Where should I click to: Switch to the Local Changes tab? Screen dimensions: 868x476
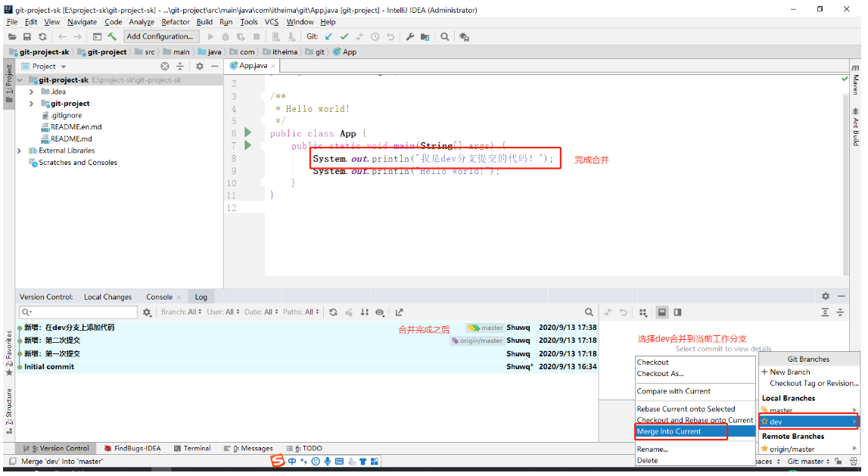pyautogui.click(x=108, y=297)
